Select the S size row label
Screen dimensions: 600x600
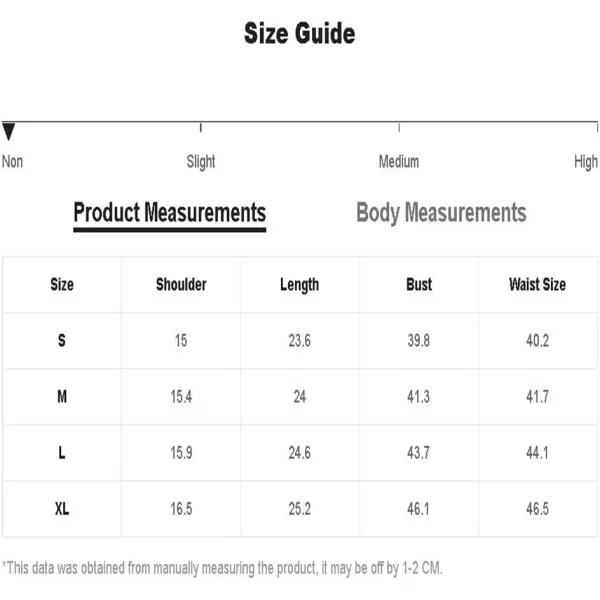pos(62,341)
